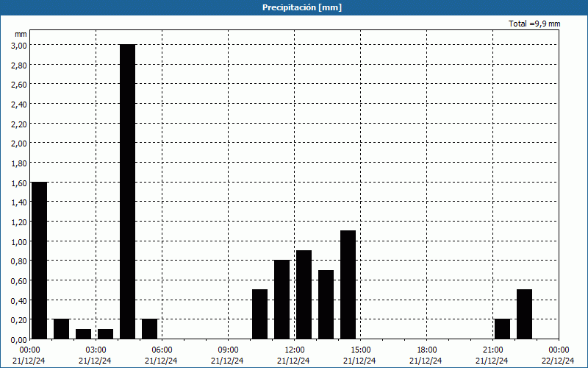Click the 0,90 mm bar at 12:00
This screenshot has width=588, height=368.
coord(304,294)
